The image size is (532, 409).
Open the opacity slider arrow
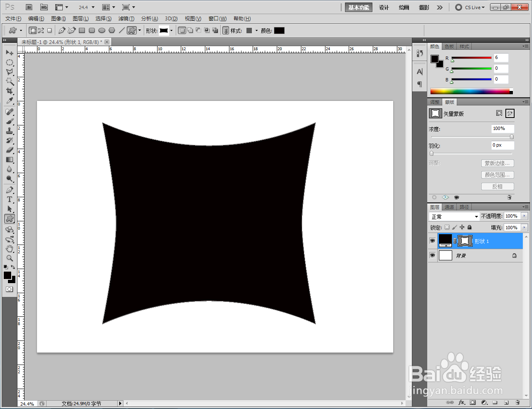click(524, 216)
